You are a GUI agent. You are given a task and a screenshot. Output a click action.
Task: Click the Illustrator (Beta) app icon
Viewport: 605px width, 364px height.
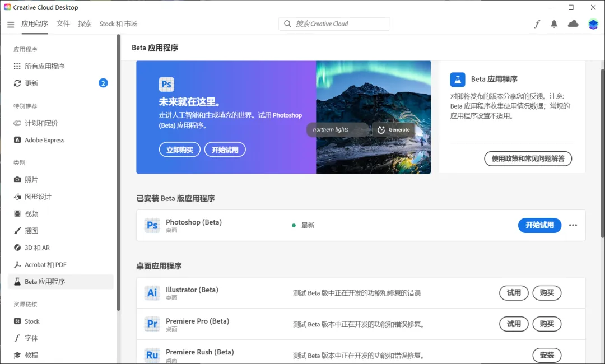coord(152,293)
